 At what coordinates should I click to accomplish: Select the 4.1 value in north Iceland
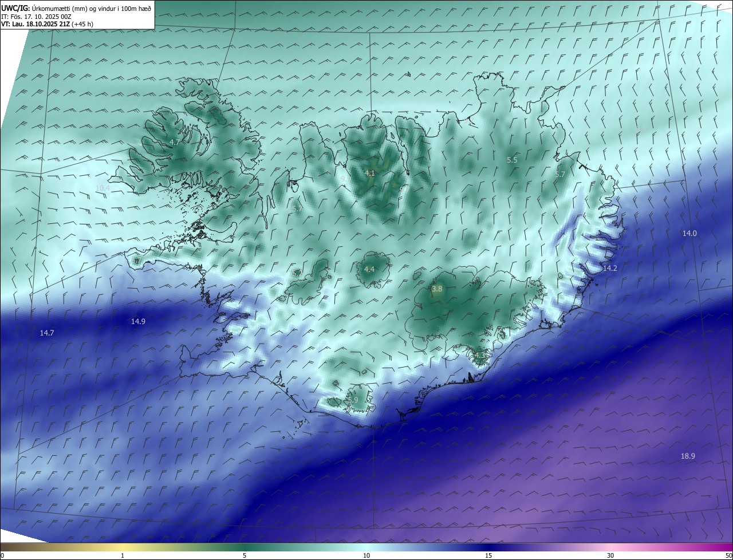coord(369,173)
